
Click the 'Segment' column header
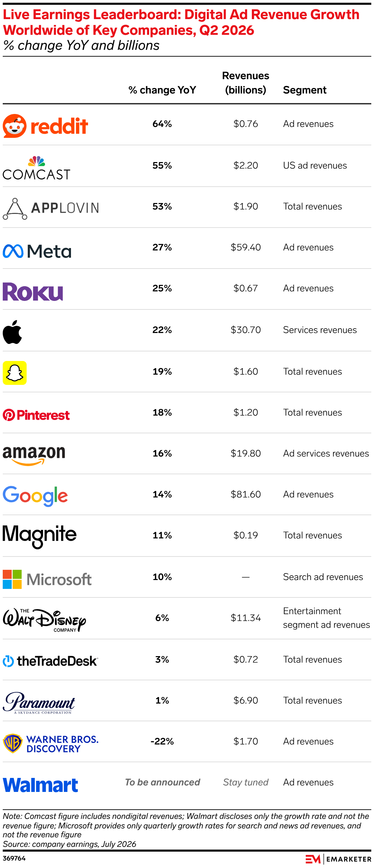(x=305, y=90)
